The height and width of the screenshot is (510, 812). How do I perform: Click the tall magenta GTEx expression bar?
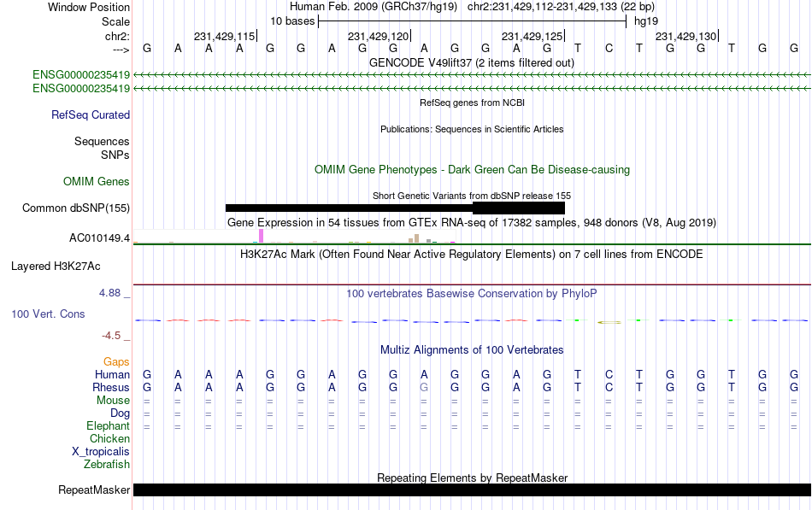(261, 236)
